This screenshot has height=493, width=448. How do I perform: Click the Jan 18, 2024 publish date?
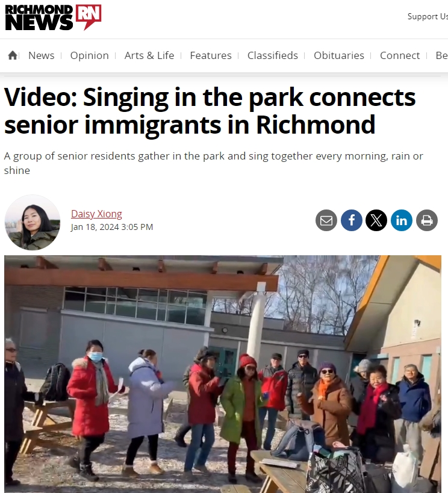point(111,227)
